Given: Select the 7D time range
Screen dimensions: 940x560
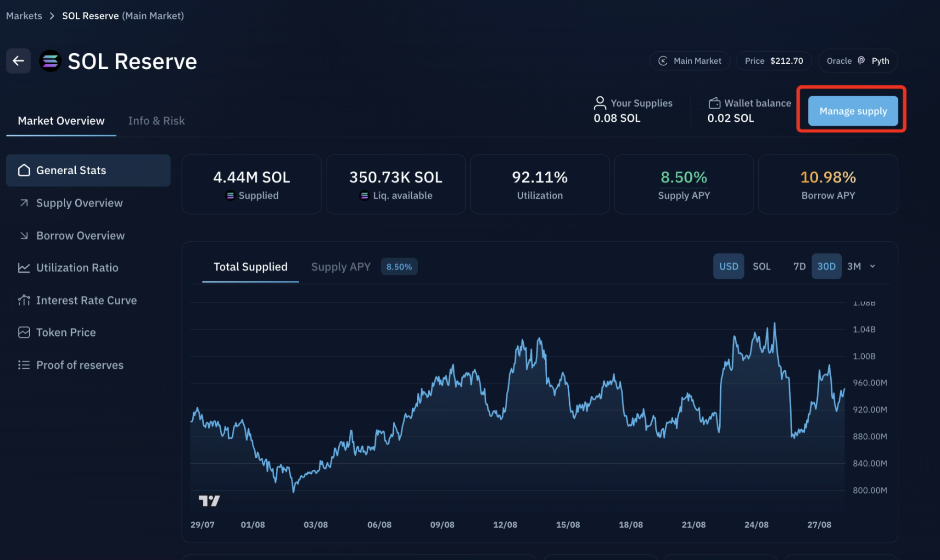Looking at the screenshot, I should [799, 266].
